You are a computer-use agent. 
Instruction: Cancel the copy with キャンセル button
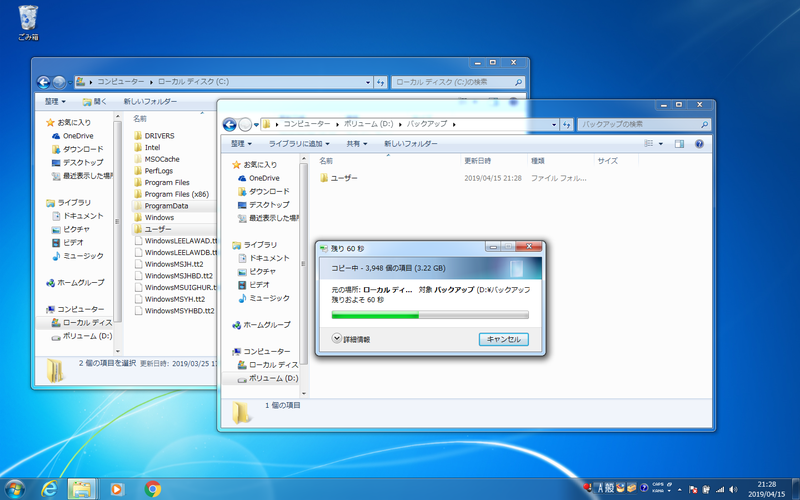[x=504, y=339]
